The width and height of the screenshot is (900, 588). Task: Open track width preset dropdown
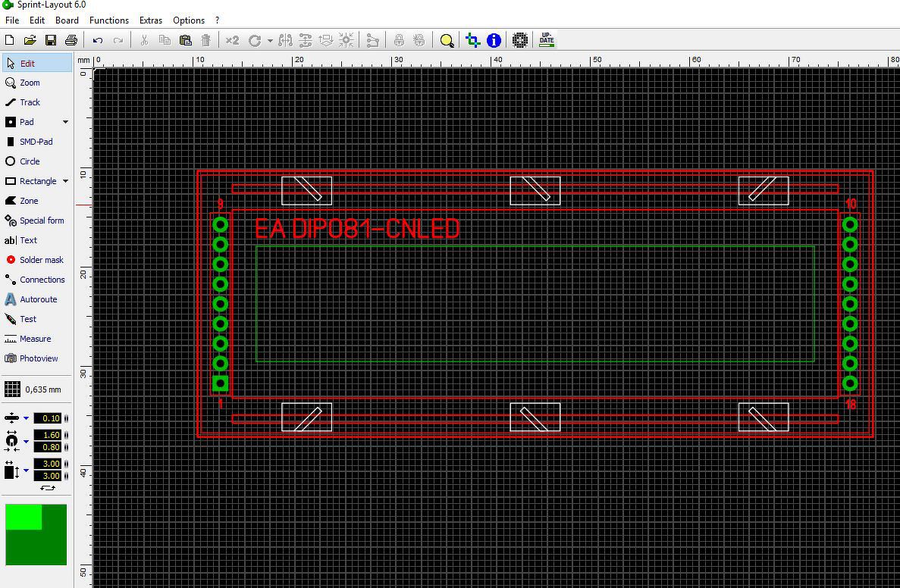tap(26, 418)
